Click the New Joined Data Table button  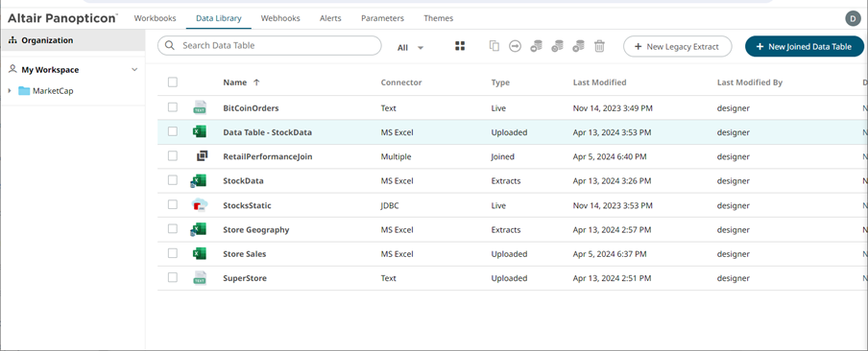click(x=805, y=46)
